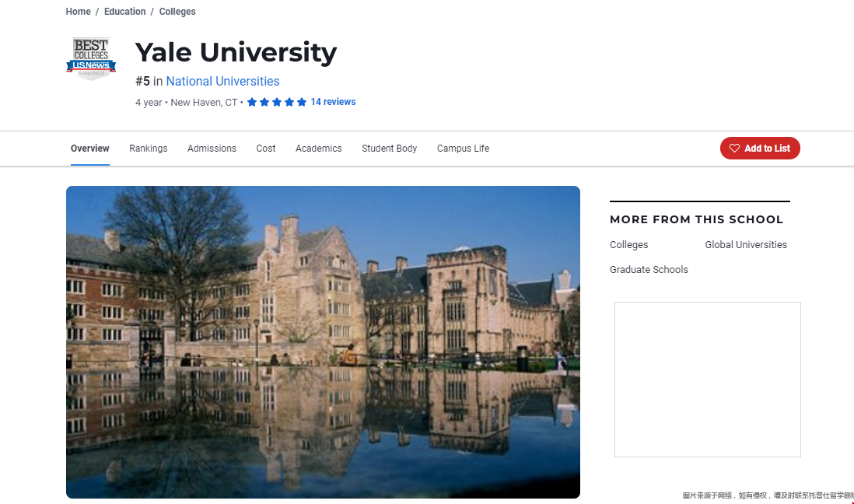
Task: Open the Colleges breadcrumb link
Action: 177,12
